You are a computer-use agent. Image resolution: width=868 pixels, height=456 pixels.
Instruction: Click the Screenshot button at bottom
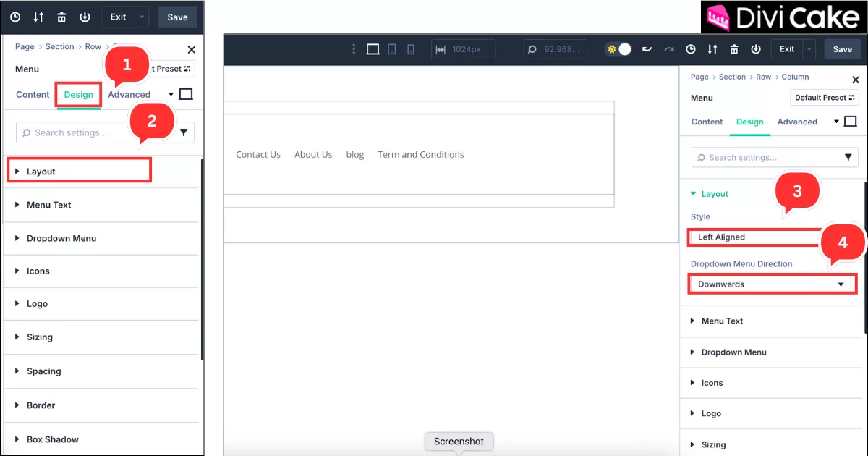(x=459, y=442)
